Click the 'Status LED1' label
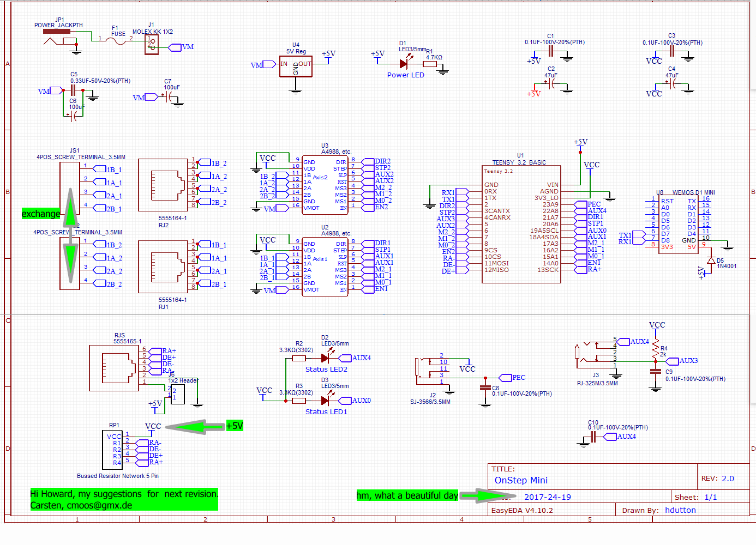Image resolution: width=756 pixels, height=545 pixels. point(326,412)
